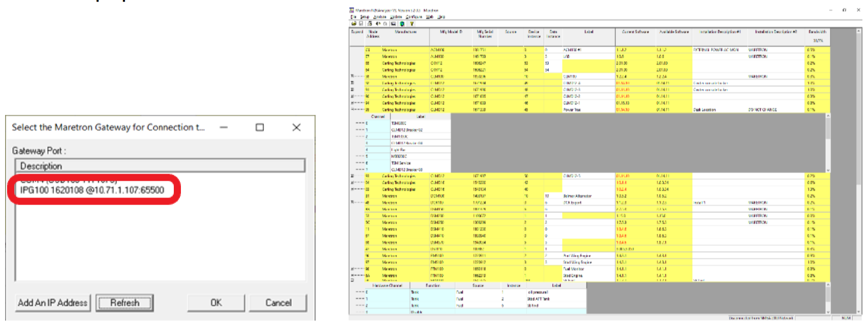Screen dimensions: 868x331
Task: Click the tank sub-table scroll up arrow
Action: [828, 286]
